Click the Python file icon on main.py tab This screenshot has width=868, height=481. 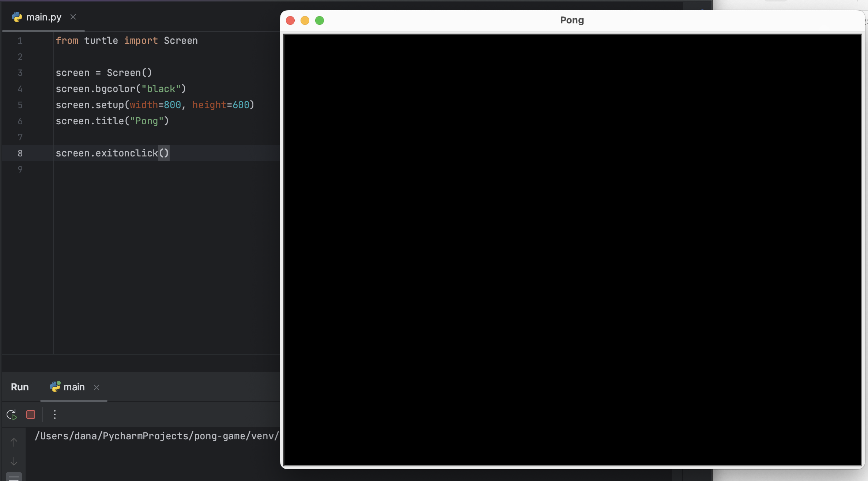pos(17,17)
